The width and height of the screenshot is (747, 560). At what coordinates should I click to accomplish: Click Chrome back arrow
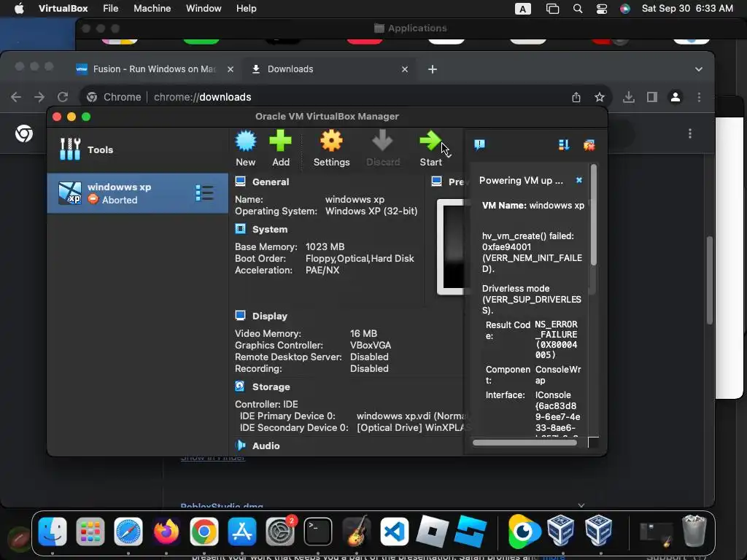(x=16, y=97)
